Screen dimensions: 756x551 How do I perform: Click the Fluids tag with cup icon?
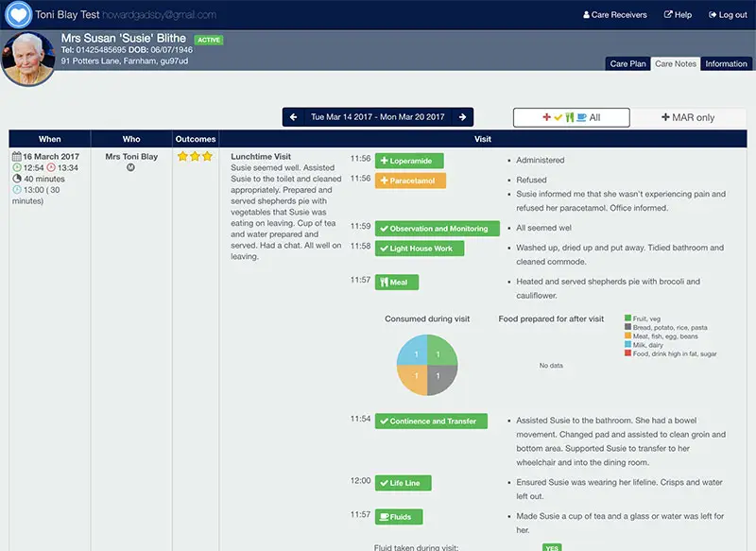point(399,517)
